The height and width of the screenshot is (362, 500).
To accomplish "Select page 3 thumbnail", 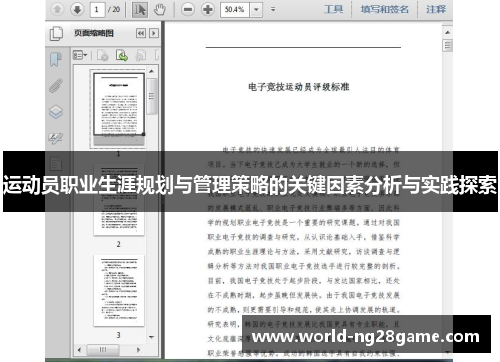I will pyautogui.click(x=119, y=290).
